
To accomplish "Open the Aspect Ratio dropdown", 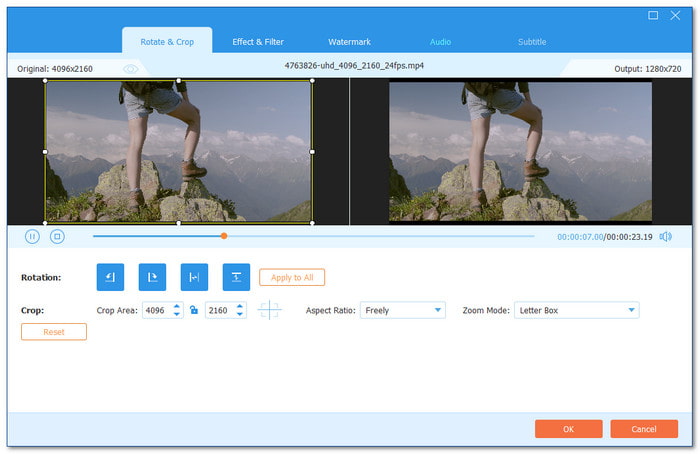I will click(x=403, y=310).
